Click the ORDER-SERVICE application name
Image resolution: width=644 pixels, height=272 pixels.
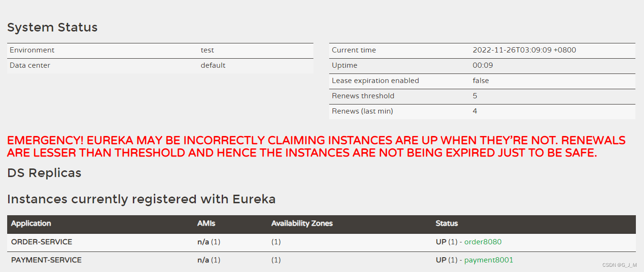point(42,242)
